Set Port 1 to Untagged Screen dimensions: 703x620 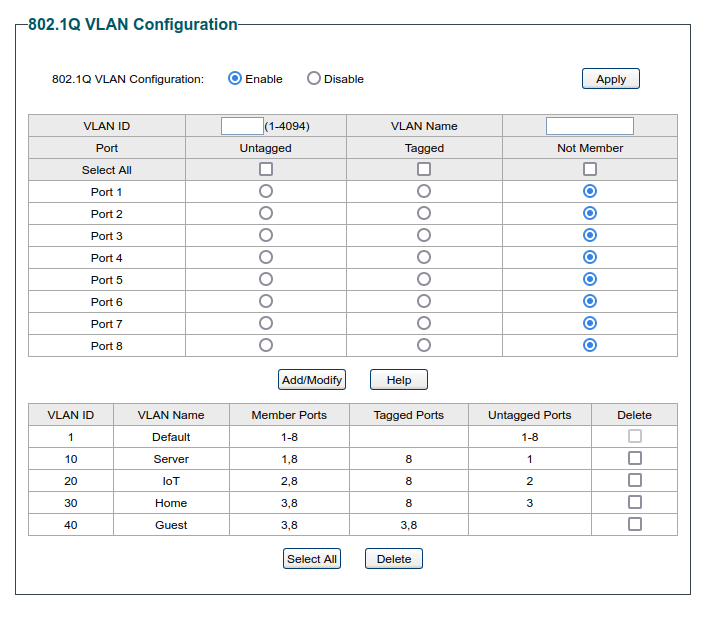coord(266,191)
